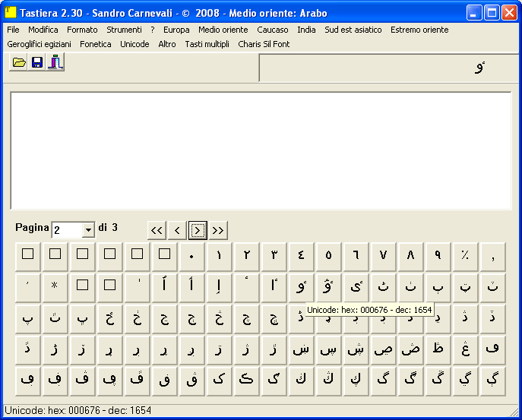Open the Altro menu

167,44
